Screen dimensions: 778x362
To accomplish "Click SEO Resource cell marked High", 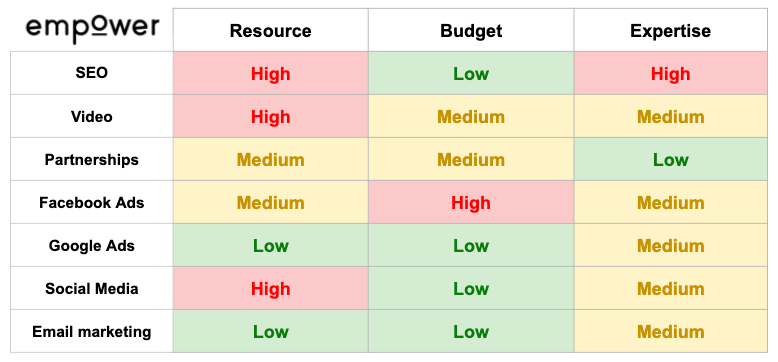I will (270, 73).
